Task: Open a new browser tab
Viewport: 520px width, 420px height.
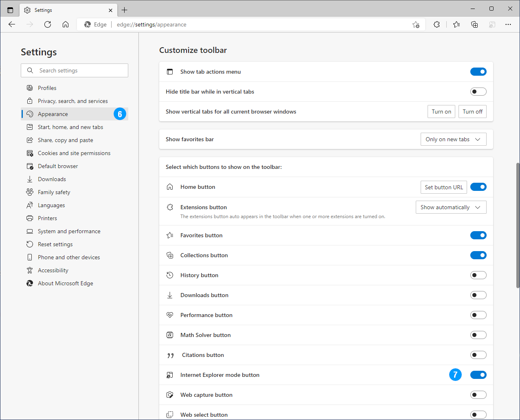Action: (x=125, y=10)
